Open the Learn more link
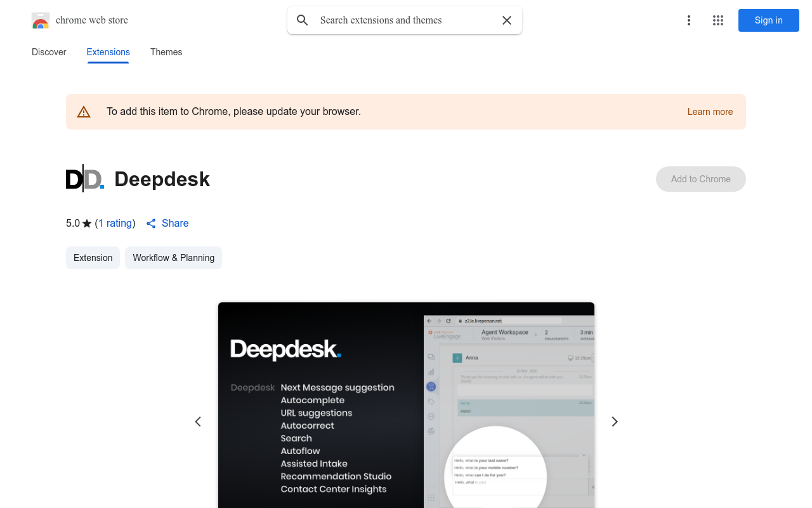Screen dimensions: 812x508 [710, 112]
